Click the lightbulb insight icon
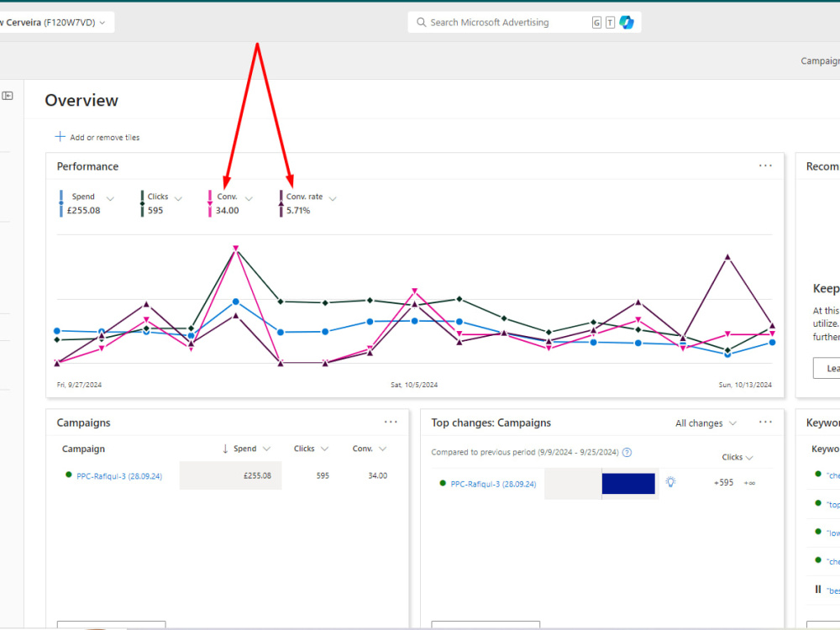840x630 pixels. pyautogui.click(x=670, y=482)
